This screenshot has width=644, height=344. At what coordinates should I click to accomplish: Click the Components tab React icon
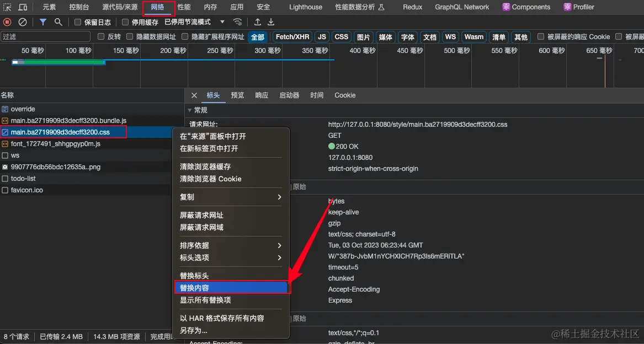[506, 7]
